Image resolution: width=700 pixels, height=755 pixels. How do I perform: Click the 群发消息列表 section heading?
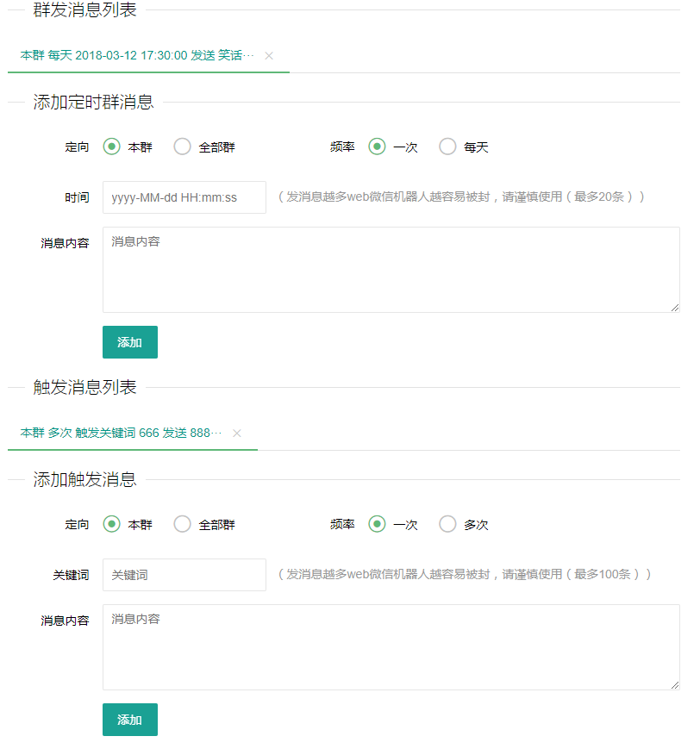pyautogui.click(x=84, y=9)
